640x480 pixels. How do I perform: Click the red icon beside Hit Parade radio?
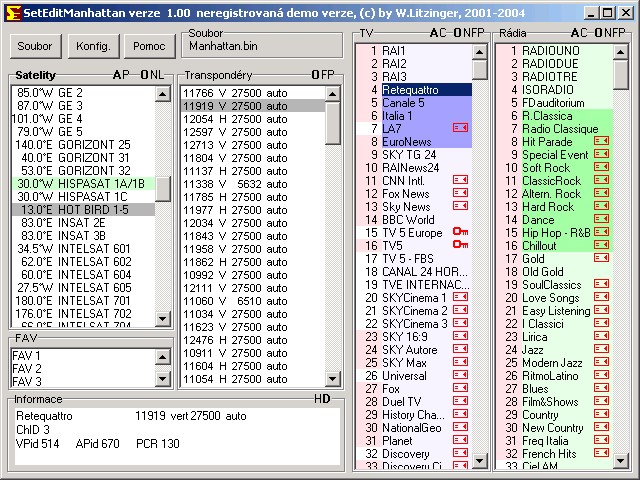tap(601, 142)
